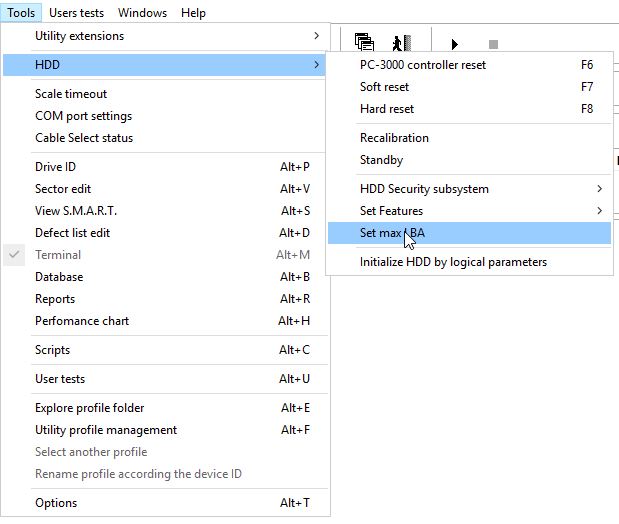The height and width of the screenshot is (524, 619).
Task: Select Set max LBA
Action: (x=469, y=233)
